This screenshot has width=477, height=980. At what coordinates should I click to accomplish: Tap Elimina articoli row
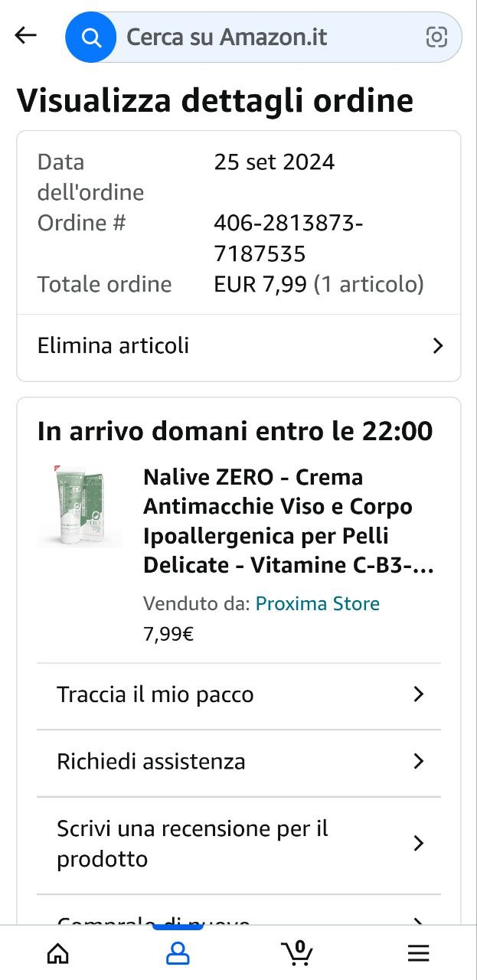(x=113, y=346)
